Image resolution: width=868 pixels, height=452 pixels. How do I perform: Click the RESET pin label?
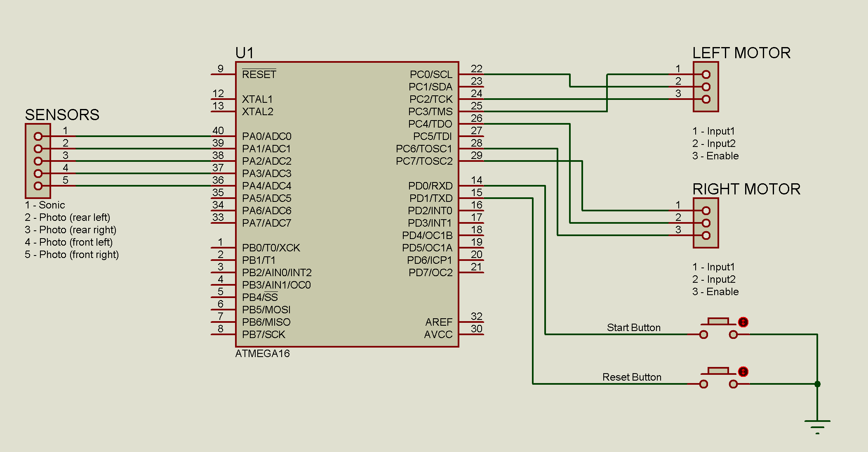pos(259,74)
